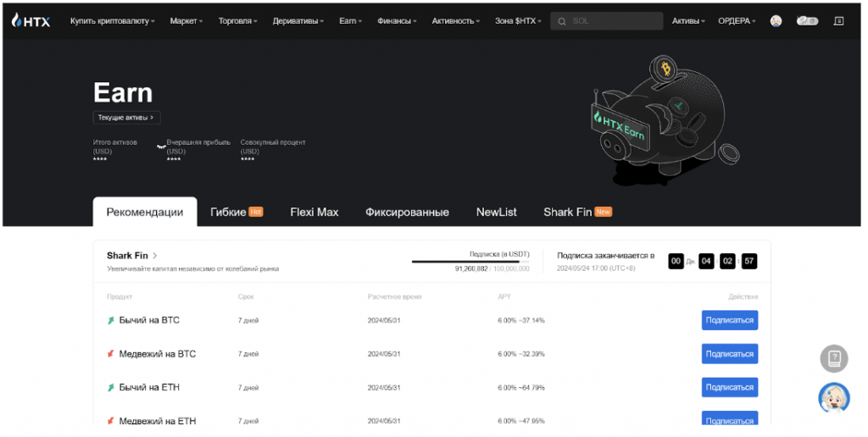Click the piggy bank HTX Earn illustration
The height and width of the screenshot is (437, 868).
click(x=664, y=120)
